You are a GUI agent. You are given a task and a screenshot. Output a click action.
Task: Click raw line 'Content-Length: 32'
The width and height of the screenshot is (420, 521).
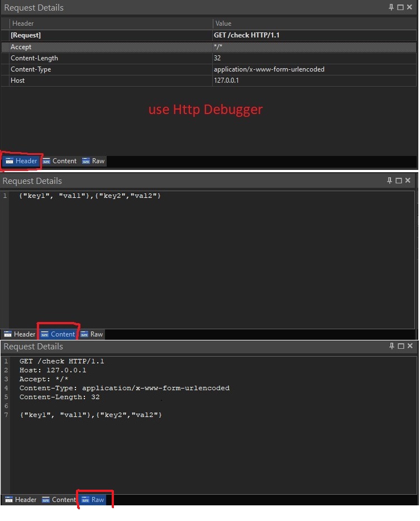click(x=59, y=397)
